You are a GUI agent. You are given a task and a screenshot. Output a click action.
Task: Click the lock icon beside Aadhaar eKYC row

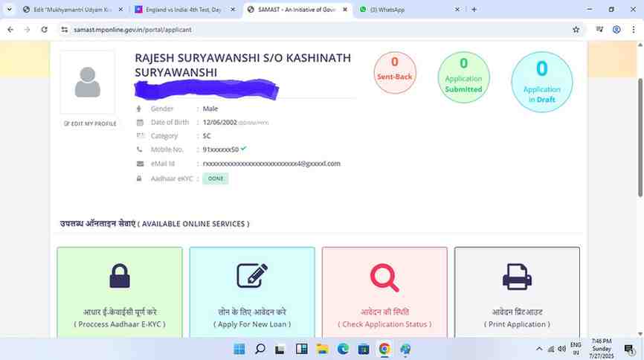(139, 179)
